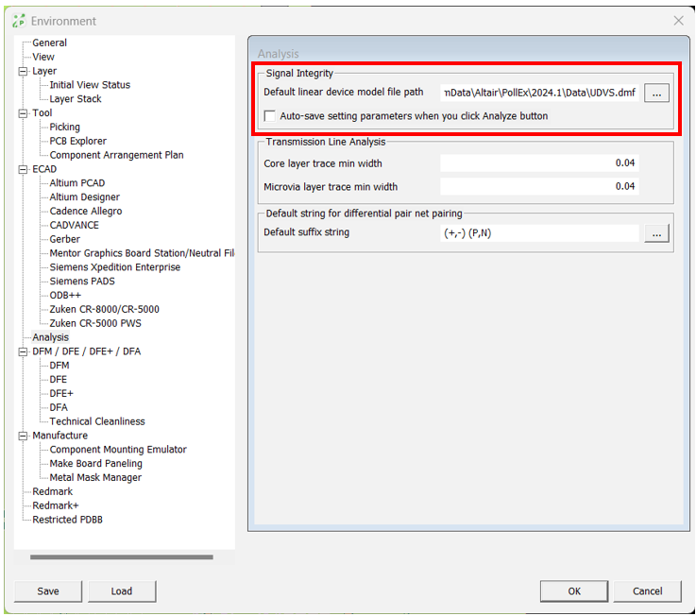The image size is (696, 616).
Task: Collapse the ECAD tree node
Action: click(x=23, y=169)
